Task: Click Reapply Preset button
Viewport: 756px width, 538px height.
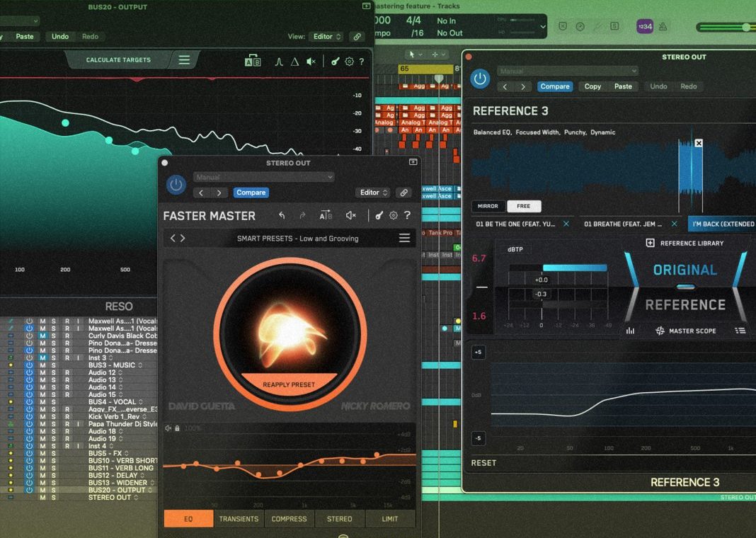Action: (289, 384)
